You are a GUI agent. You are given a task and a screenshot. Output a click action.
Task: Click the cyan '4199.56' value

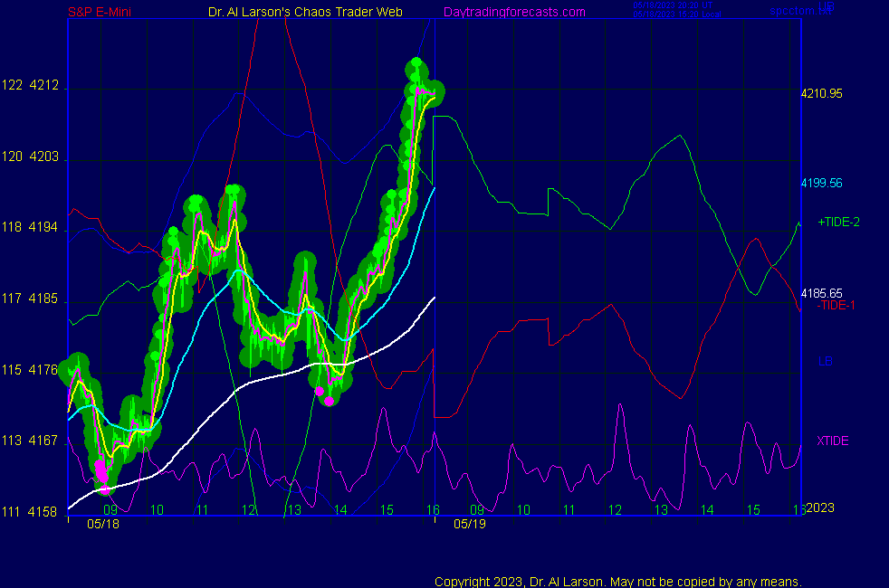tap(821, 183)
